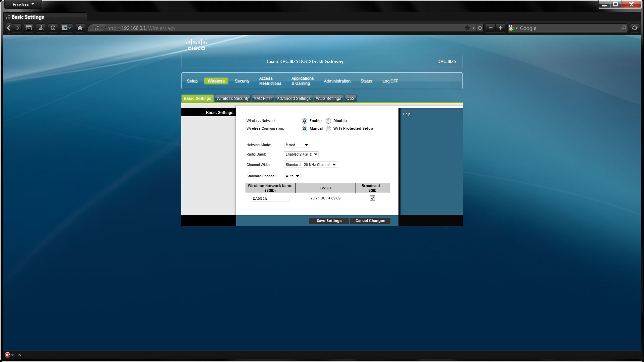
Task: Click the SSID name field DA584A
Action: point(270,198)
